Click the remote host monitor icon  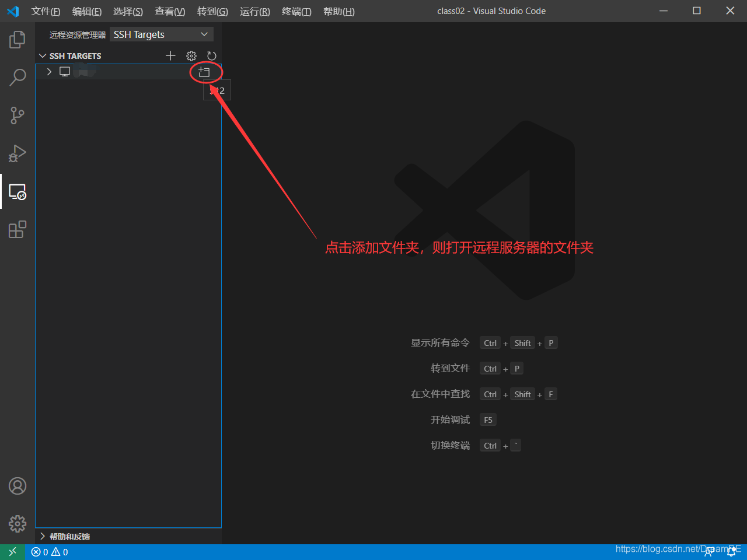coord(65,72)
